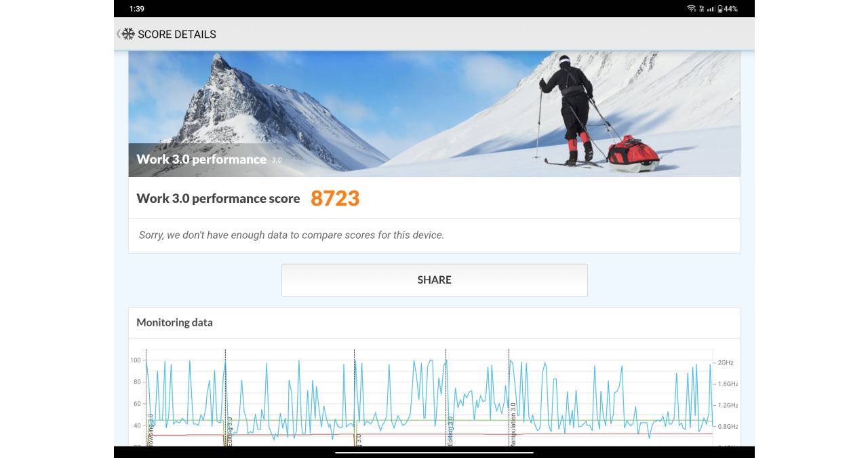Tap the Work 3.0 performance banner title
Viewport: 868px width, 458px height.
point(201,159)
